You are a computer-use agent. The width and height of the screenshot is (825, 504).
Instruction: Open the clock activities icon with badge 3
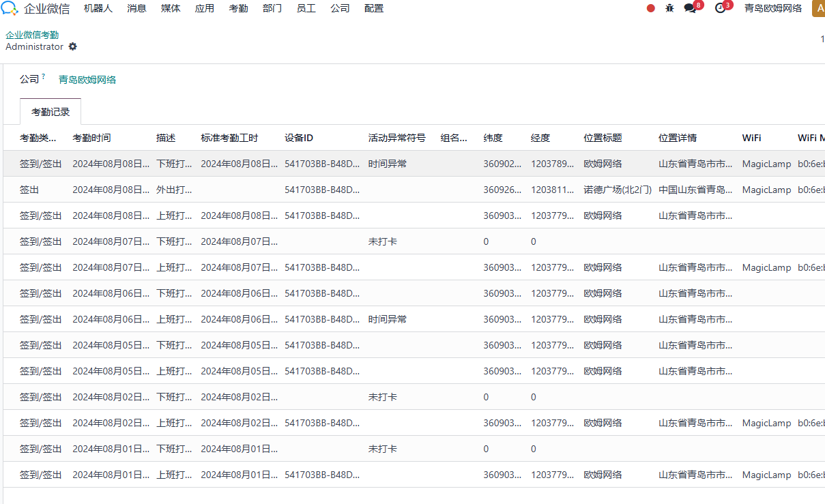(x=721, y=8)
